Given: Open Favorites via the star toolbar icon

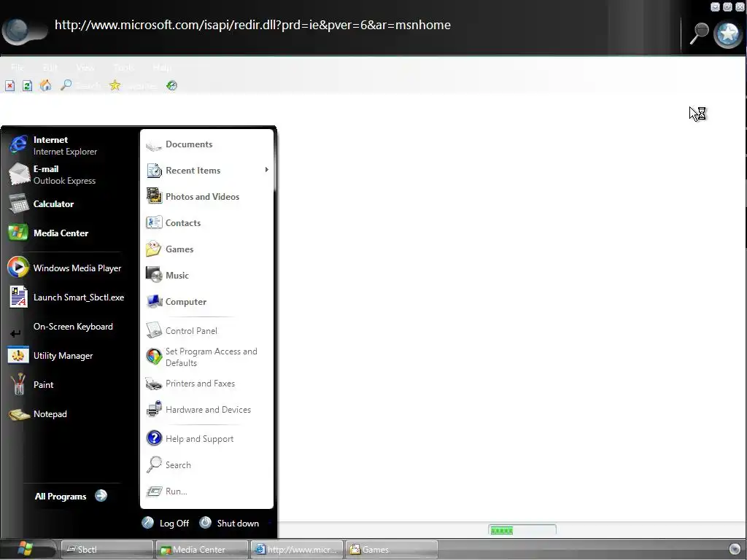Looking at the screenshot, I should point(115,85).
